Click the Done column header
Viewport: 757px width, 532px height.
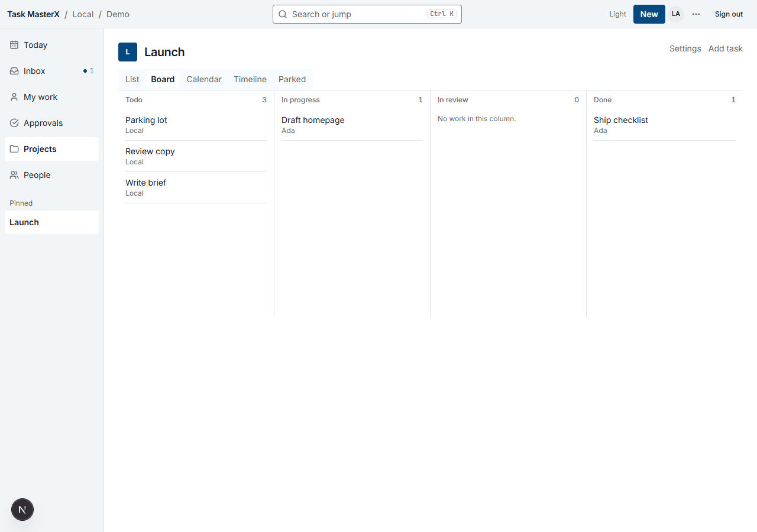point(603,100)
